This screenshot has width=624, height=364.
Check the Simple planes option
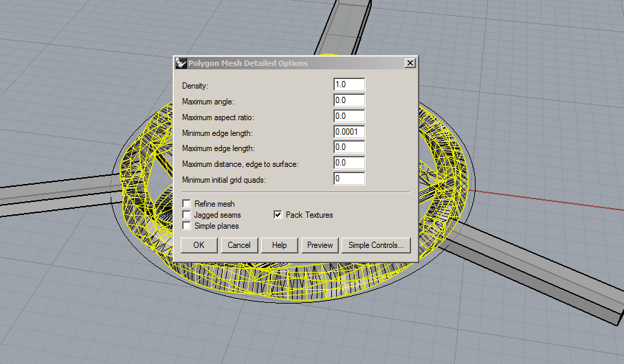tap(187, 225)
